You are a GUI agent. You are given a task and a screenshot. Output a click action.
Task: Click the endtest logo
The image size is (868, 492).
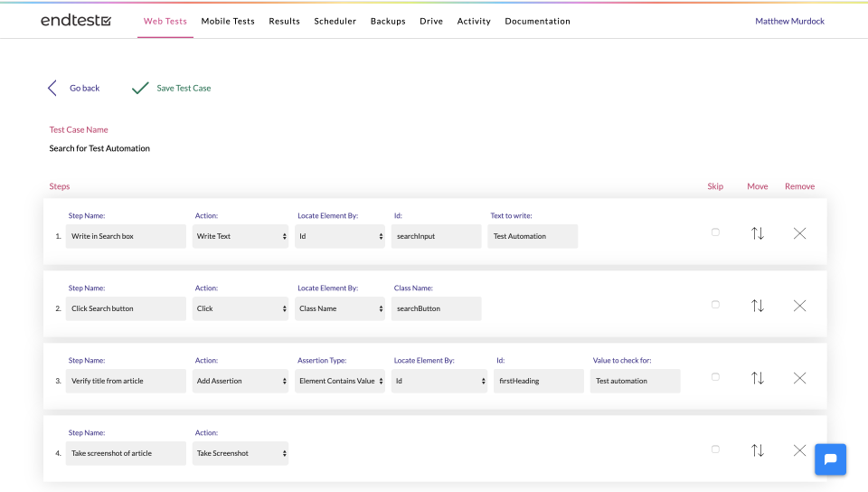click(76, 21)
